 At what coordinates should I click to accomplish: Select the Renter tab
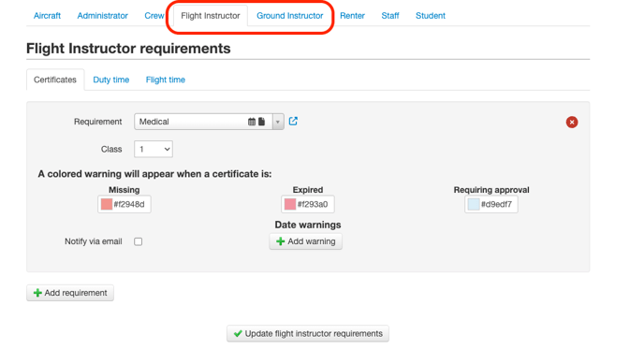(352, 16)
